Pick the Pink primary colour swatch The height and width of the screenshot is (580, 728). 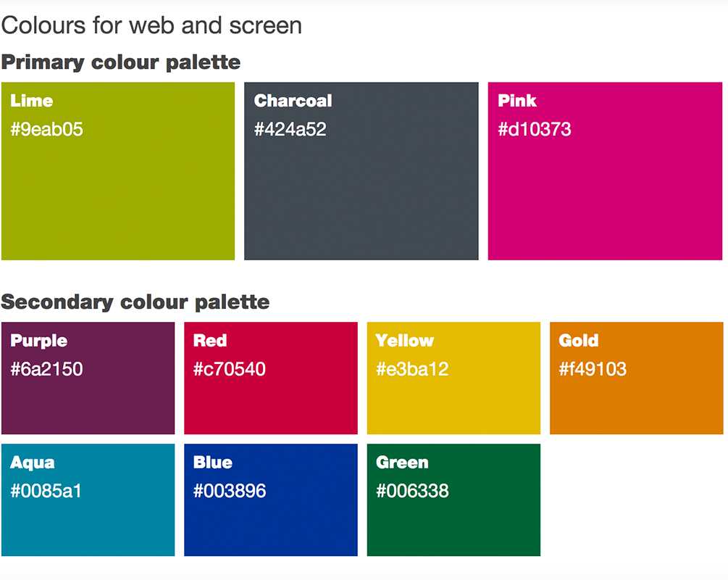(x=605, y=171)
